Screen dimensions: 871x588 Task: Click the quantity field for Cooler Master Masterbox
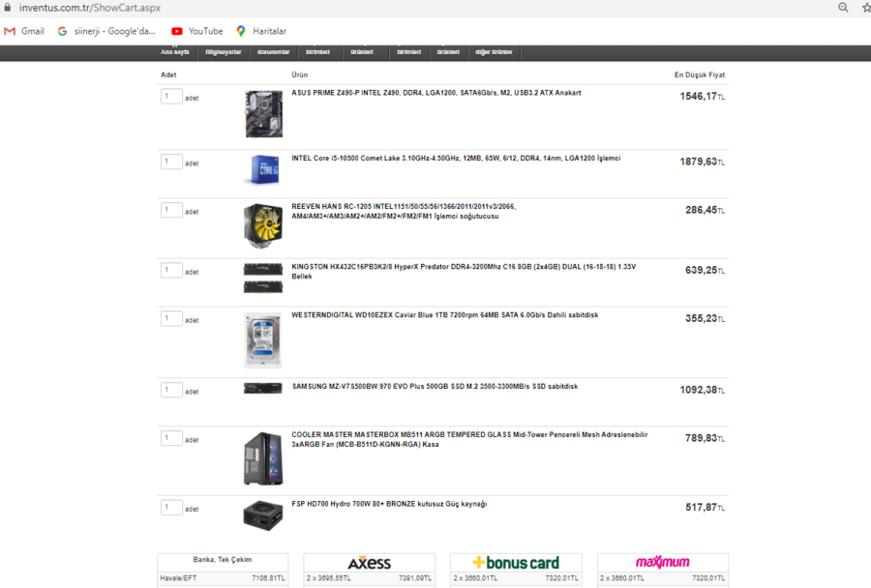[171, 438]
